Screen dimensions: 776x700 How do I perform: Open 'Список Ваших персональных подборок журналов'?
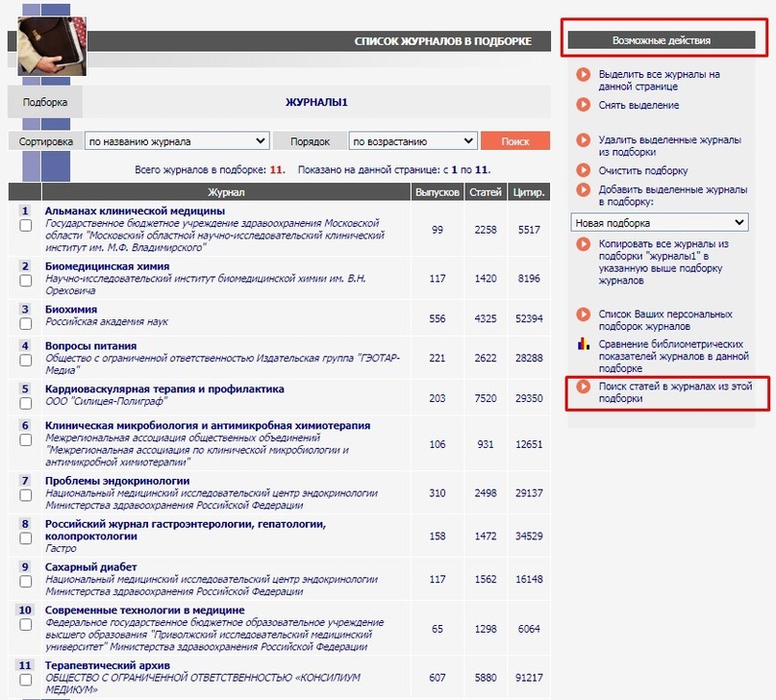click(665, 320)
